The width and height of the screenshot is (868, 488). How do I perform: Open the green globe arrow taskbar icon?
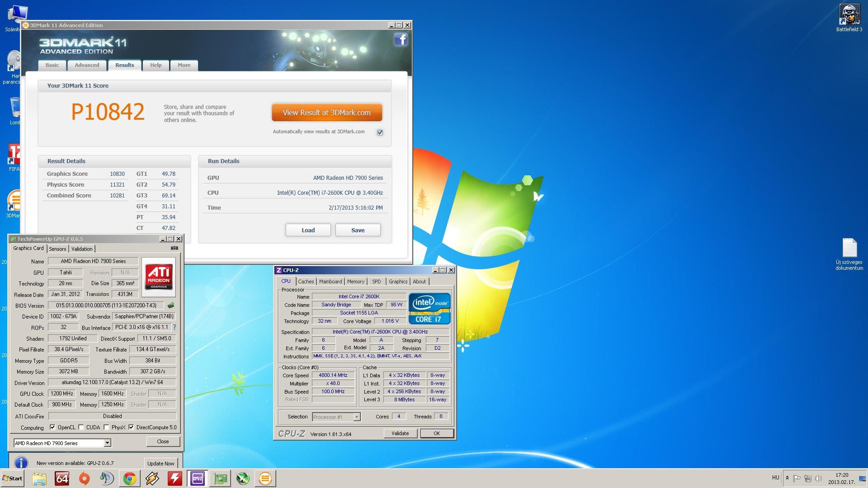coord(243,479)
